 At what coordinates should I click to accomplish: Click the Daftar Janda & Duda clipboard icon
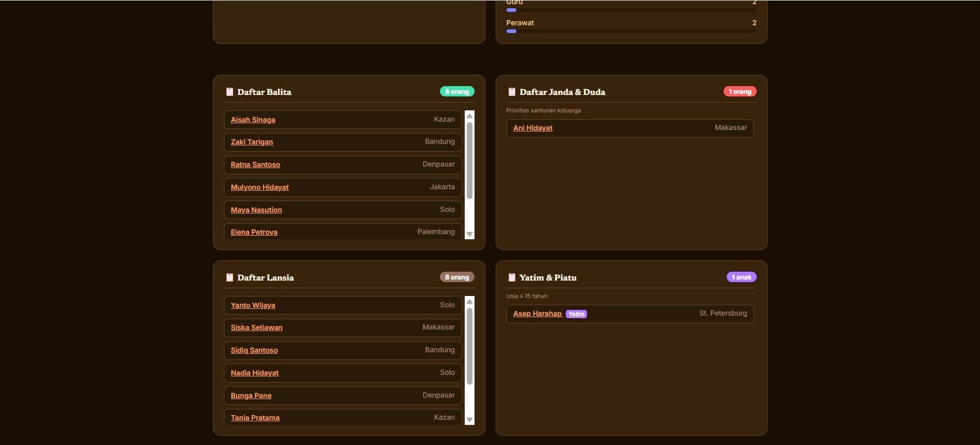(x=512, y=92)
